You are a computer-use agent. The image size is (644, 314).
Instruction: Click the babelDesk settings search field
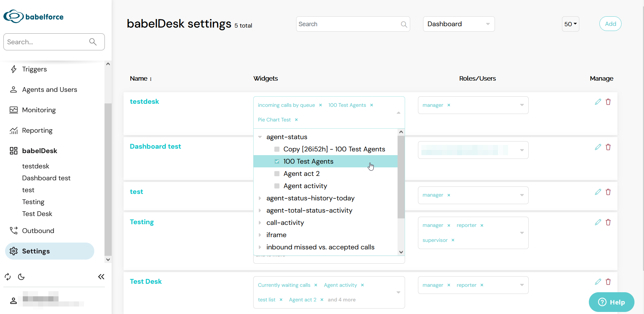(x=353, y=24)
